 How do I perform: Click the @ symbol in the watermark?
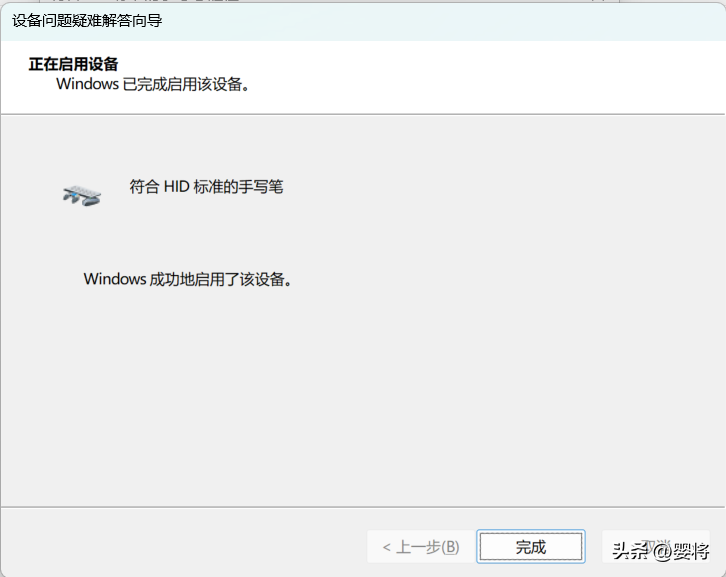(x=661, y=551)
